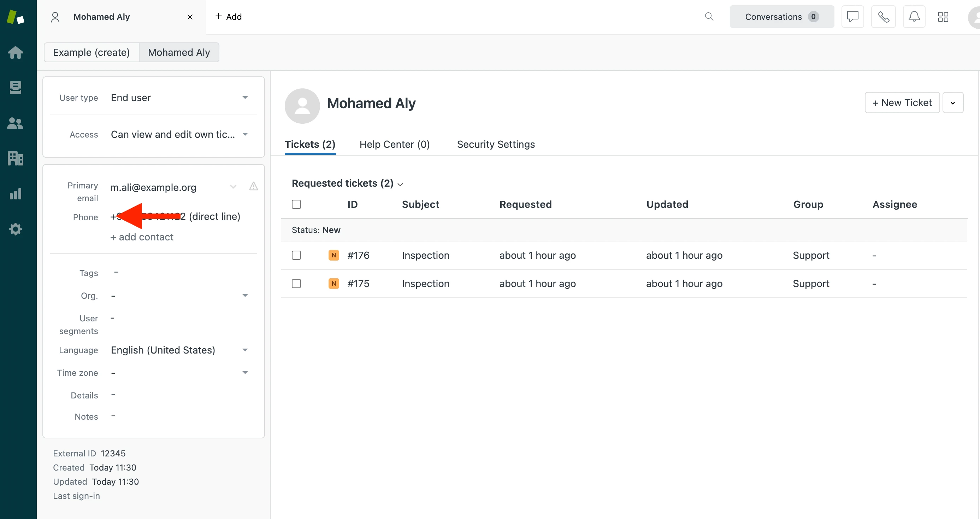Expand the Requested tickets chevron
The image size is (980, 519).
click(x=400, y=184)
